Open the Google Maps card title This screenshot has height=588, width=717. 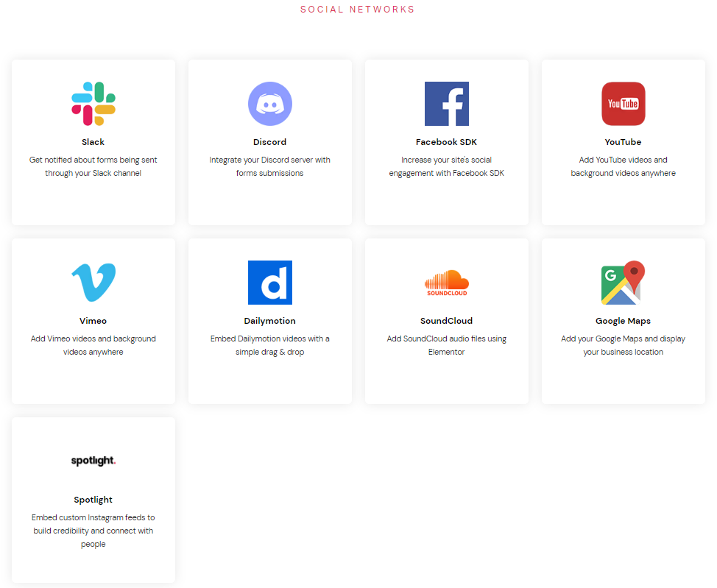[x=623, y=321]
